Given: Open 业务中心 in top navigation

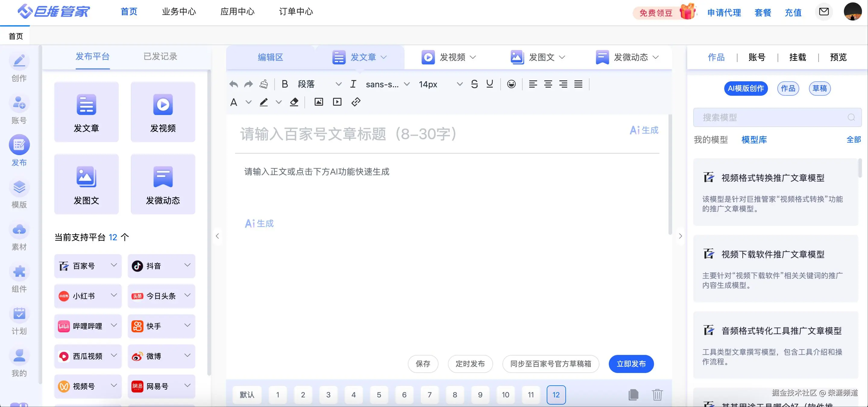Looking at the screenshot, I should [179, 12].
